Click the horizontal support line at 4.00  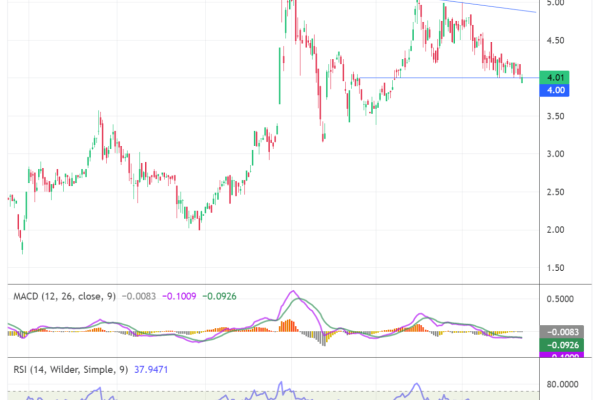pos(440,78)
